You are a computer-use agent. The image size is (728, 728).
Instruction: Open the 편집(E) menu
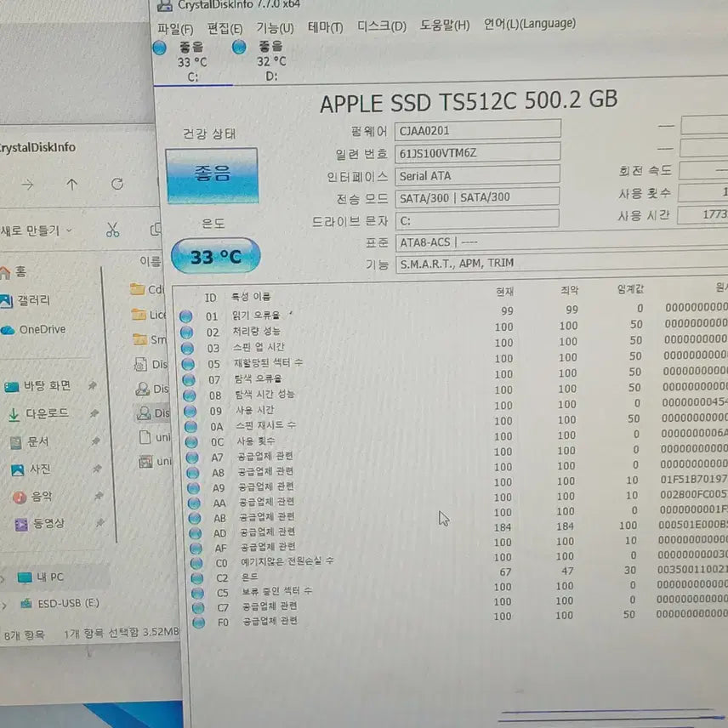point(225,28)
